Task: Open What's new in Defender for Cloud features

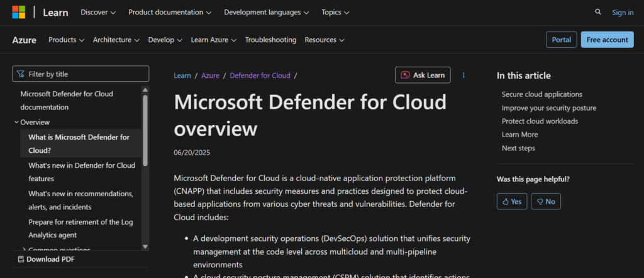Action: (x=82, y=172)
